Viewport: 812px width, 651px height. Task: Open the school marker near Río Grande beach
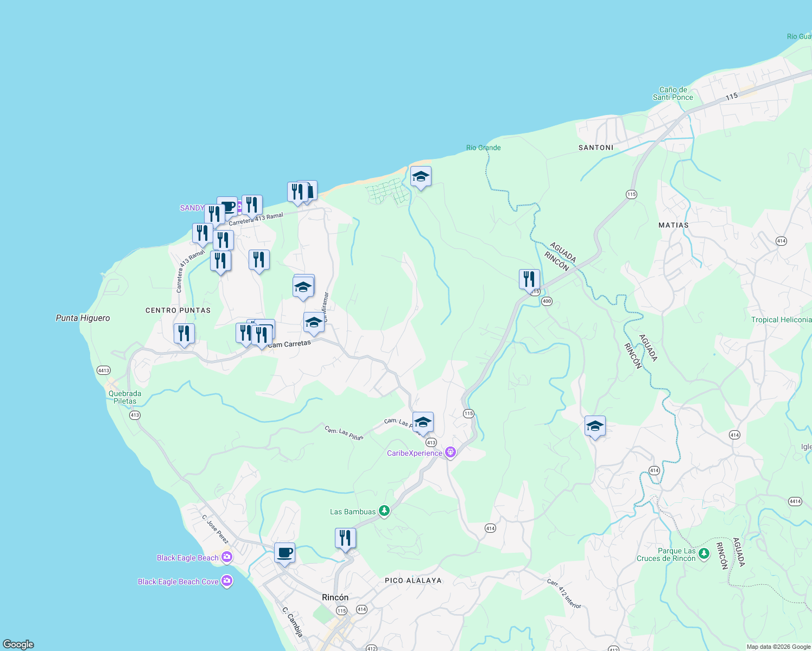pos(421,177)
